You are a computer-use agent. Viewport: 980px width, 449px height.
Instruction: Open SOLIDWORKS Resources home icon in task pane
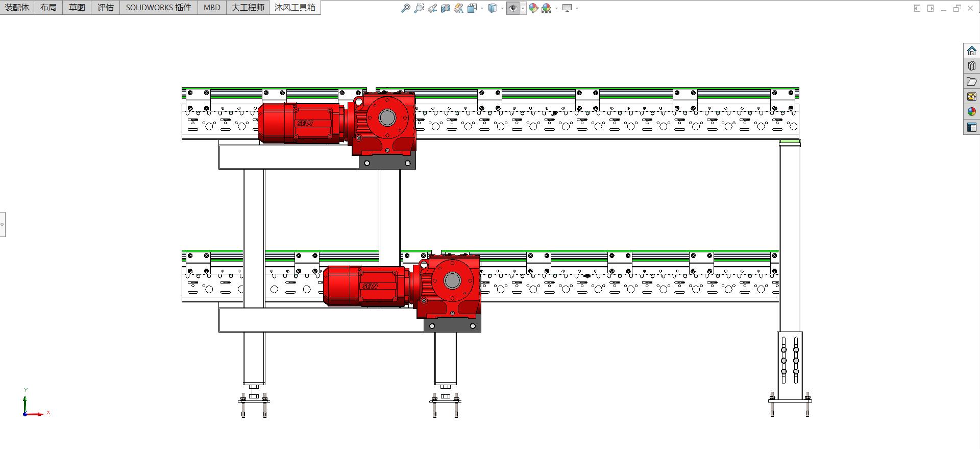(972, 51)
